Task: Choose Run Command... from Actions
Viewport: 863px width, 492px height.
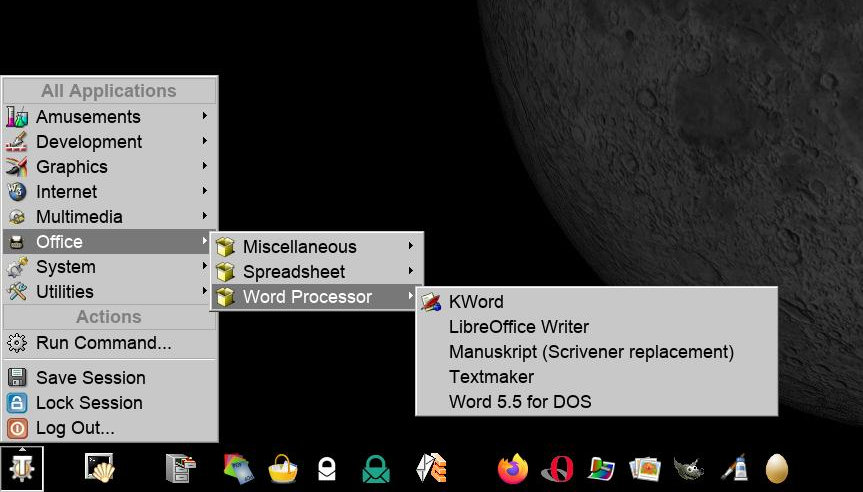Action: coord(110,343)
